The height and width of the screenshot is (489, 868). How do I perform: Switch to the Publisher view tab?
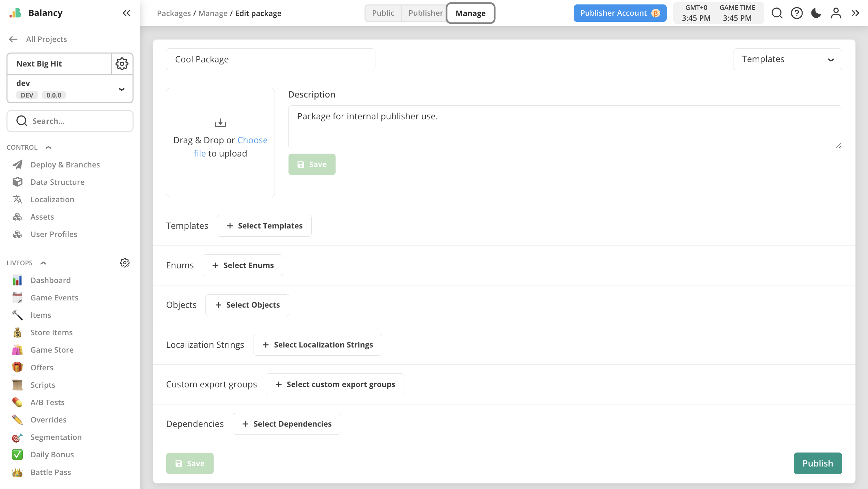425,13
